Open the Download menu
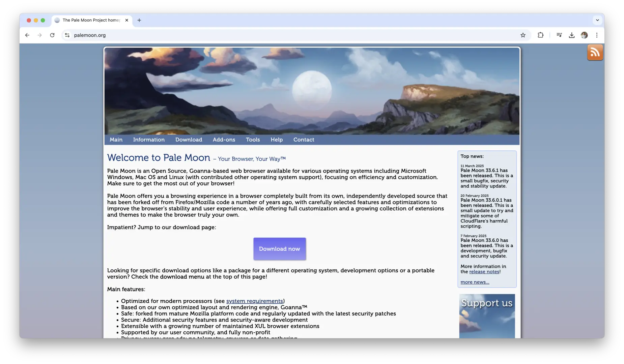The width and height of the screenshot is (624, 364). tap(189, 140)
